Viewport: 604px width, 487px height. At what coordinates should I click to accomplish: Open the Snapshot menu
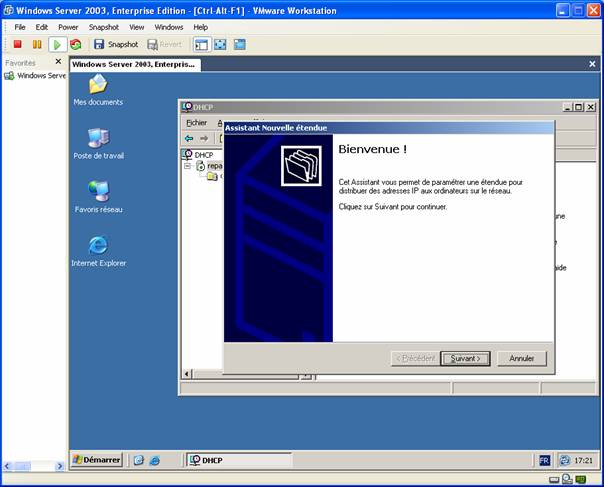tap(104, 27)
